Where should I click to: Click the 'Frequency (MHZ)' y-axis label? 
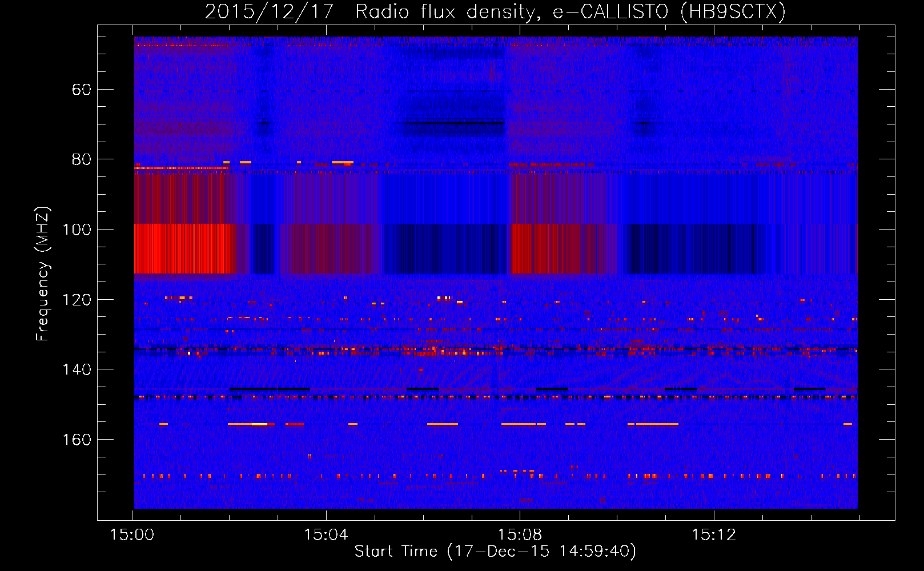43,274
